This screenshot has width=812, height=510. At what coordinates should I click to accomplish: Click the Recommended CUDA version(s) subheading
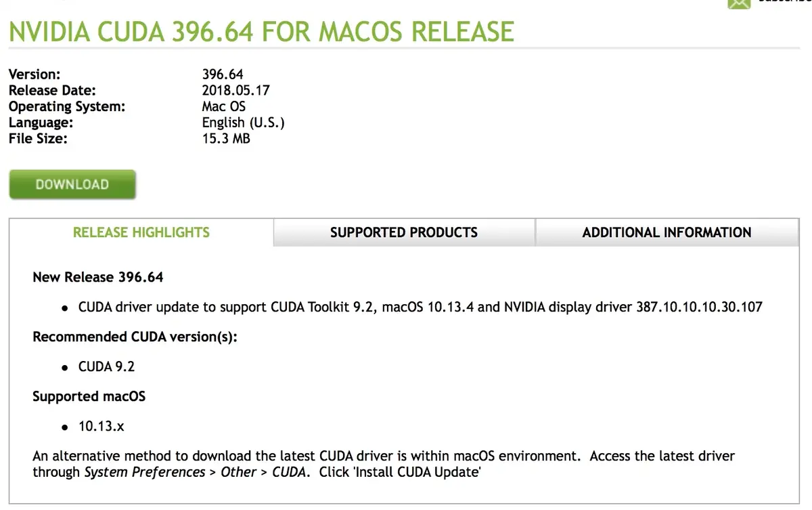tap(135, 337)
